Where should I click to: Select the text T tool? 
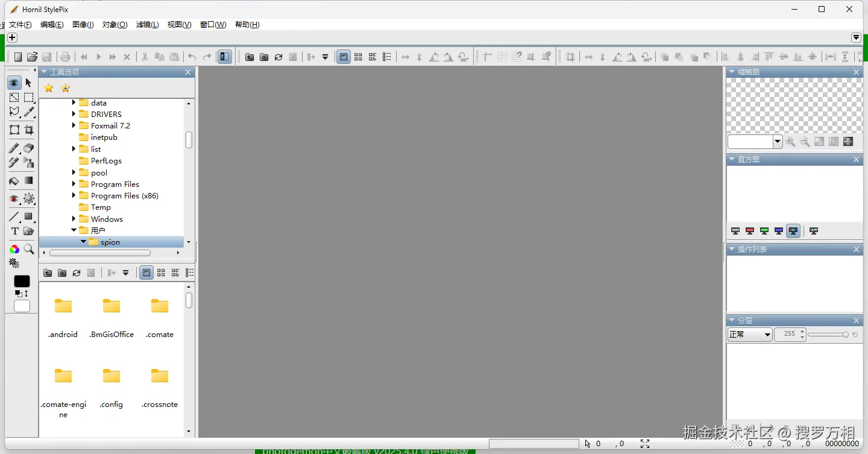14,231
